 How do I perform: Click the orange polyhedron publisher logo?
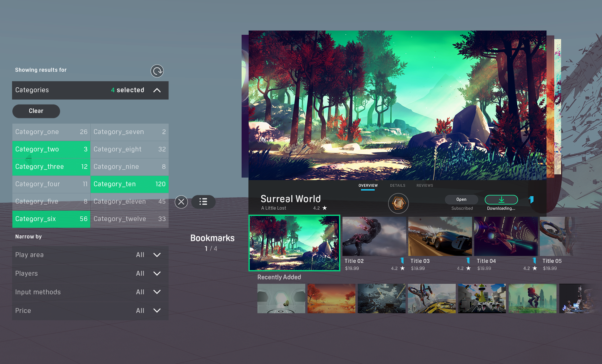(398, 203)
